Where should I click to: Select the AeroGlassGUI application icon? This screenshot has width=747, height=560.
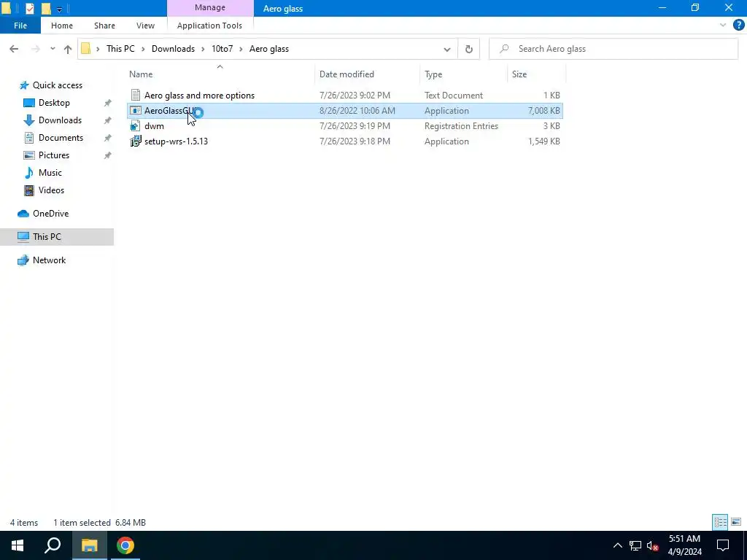tap(136, 111)
